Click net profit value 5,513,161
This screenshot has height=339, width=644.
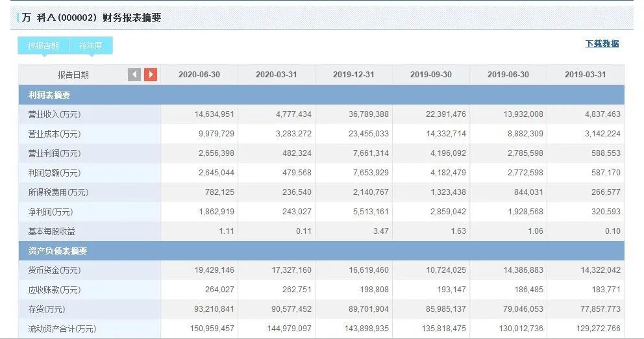[371, 212]
